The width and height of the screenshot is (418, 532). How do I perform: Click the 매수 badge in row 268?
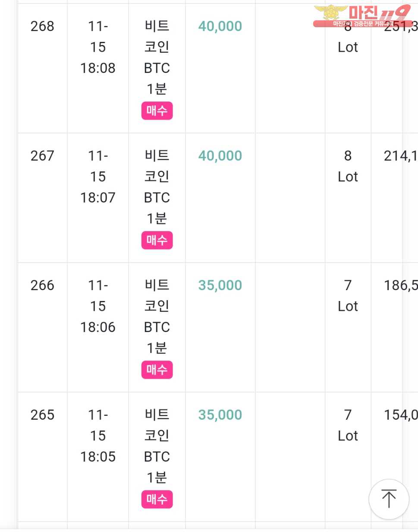click(x=157, y=111)
